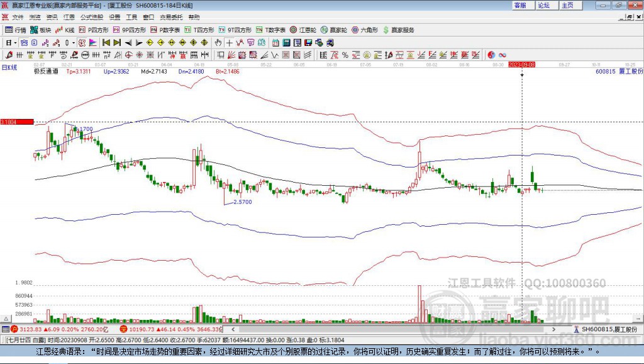Click the status bar grid icon
This screenshot has height=364, width=644.
(x=5, y=329)
